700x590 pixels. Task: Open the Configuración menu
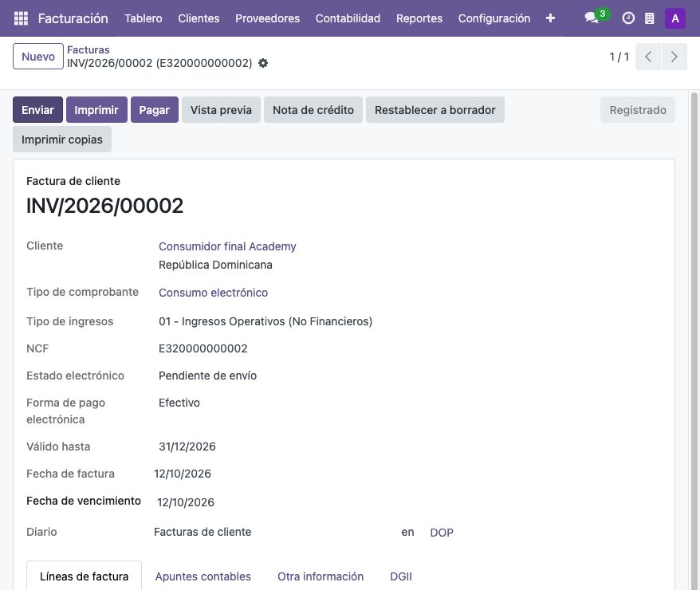click(x=494, y=18)
